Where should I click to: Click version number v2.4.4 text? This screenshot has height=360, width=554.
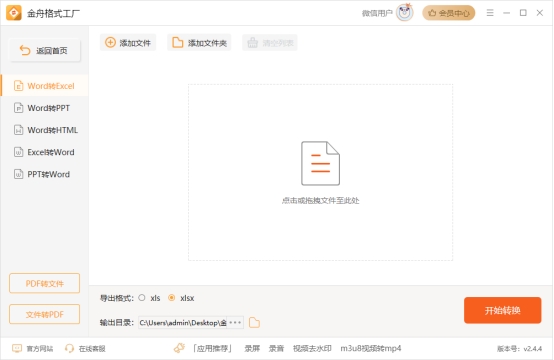point(519,349)
